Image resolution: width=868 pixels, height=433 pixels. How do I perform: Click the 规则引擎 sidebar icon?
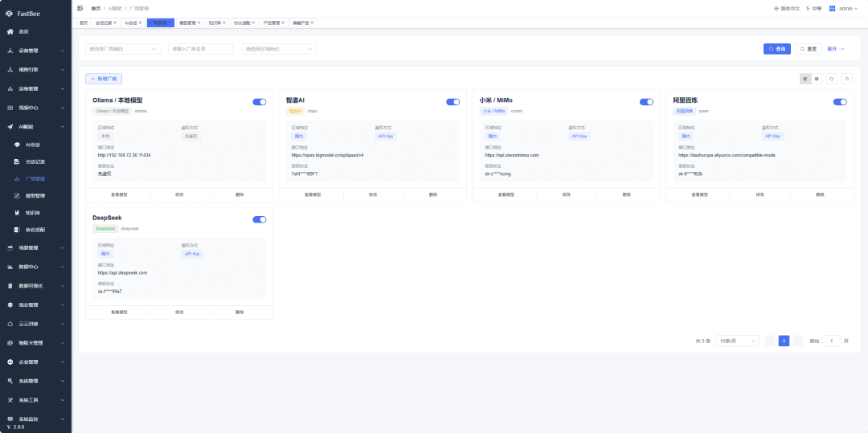[x=10, y=70]
